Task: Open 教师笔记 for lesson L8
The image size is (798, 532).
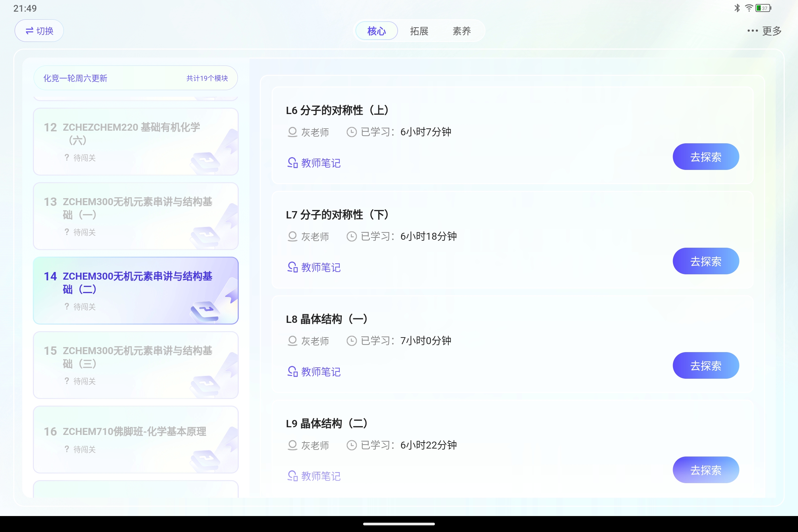Action: coord(314,372)
